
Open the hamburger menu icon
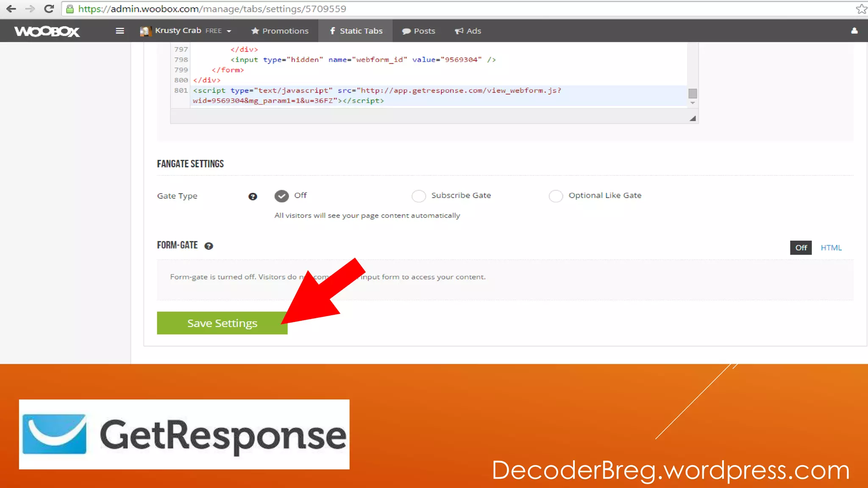120,31
